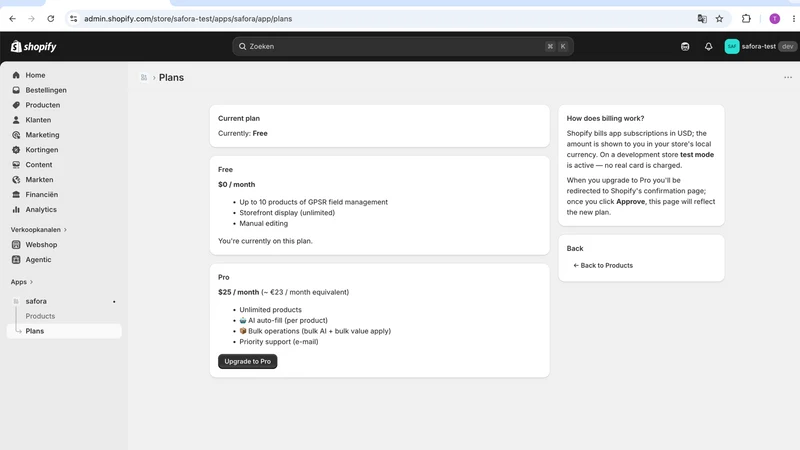
Task: Click 'Priority support (e-mail)' list item
Action: tap(279, 342)
